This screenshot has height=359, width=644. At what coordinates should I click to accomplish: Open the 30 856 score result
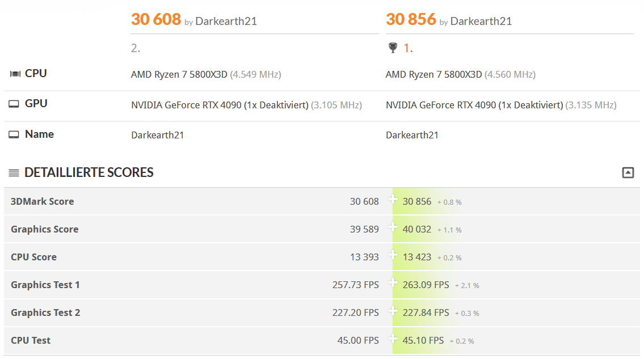[411, 19]
